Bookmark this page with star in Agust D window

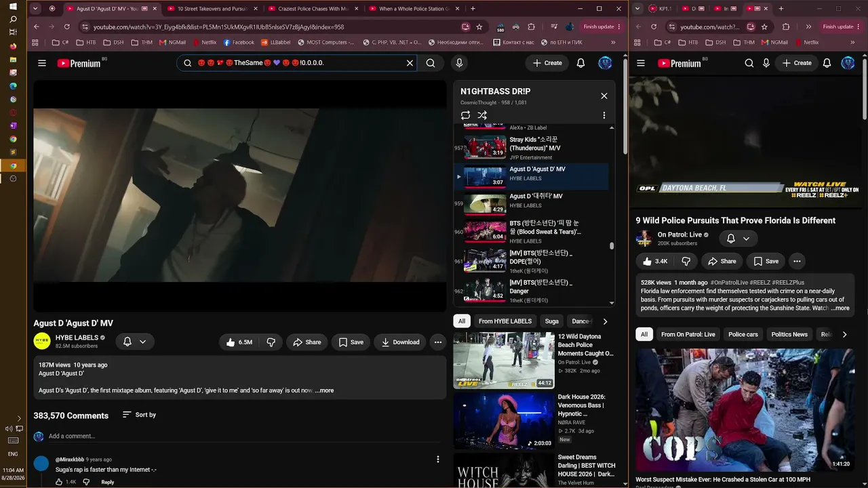pyautogui.click(x=479, y=26)
